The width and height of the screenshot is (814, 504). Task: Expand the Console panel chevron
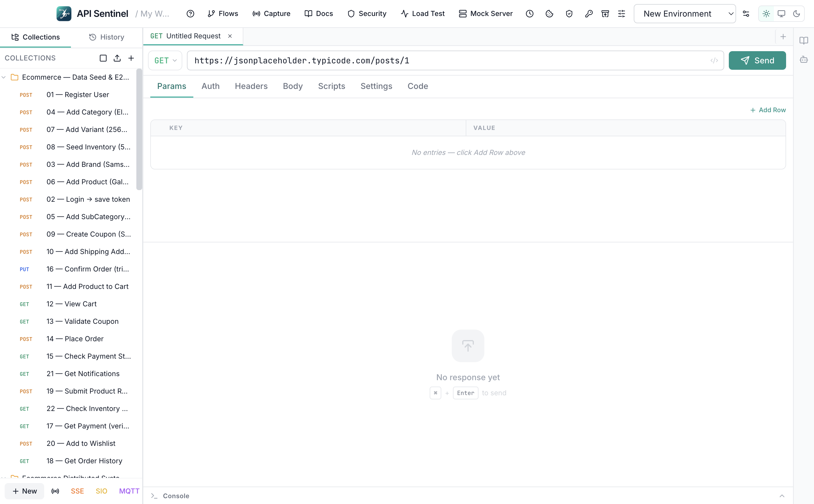782,496
